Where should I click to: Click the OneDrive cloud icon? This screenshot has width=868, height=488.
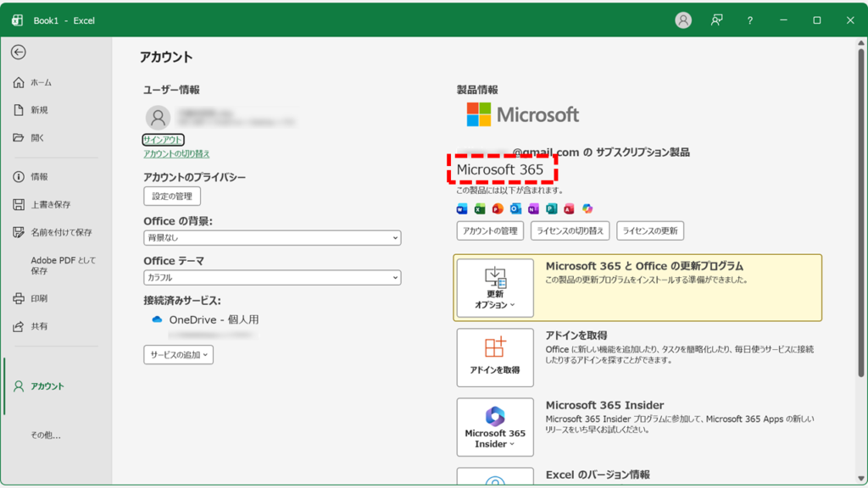click(157, 319)
